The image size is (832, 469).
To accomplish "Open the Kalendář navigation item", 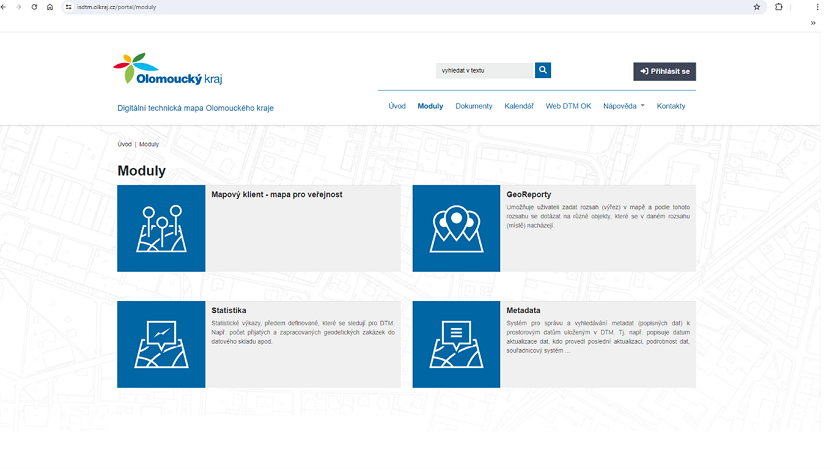I will pyautogui.click(x=519, y=106).
